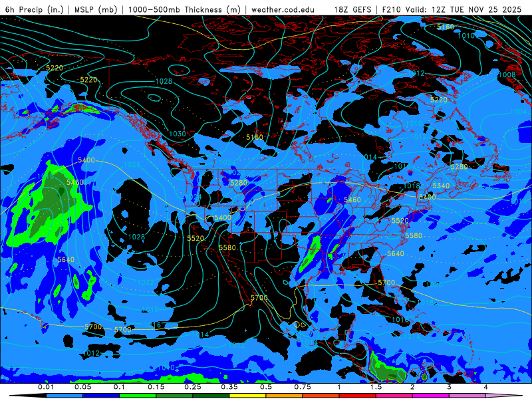Select the dark green 0.25 legend swatch
This screenshot has height=399, width=532.
(211, 396)
